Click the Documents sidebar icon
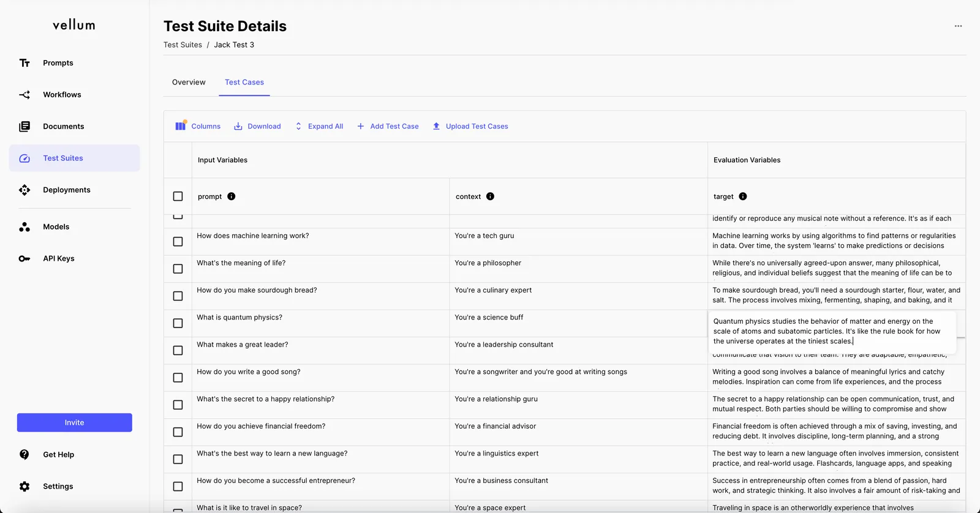The image size is (980, 513). [24, 127]
